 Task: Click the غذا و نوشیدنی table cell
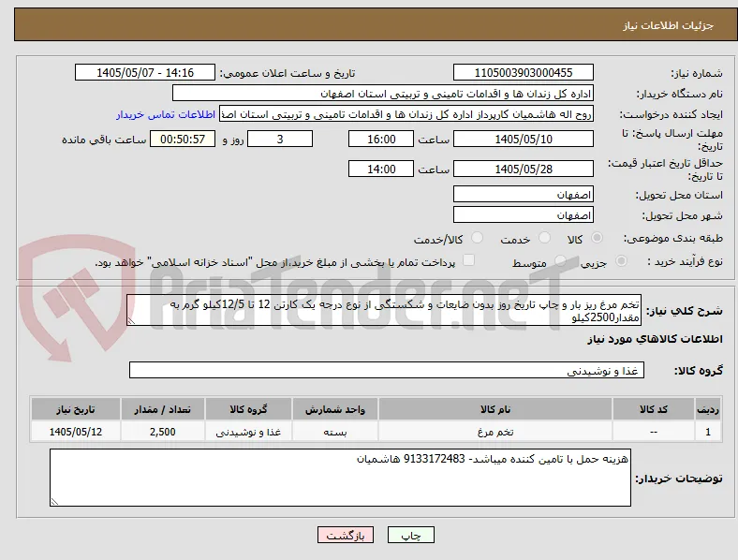[x=248, y=431]
